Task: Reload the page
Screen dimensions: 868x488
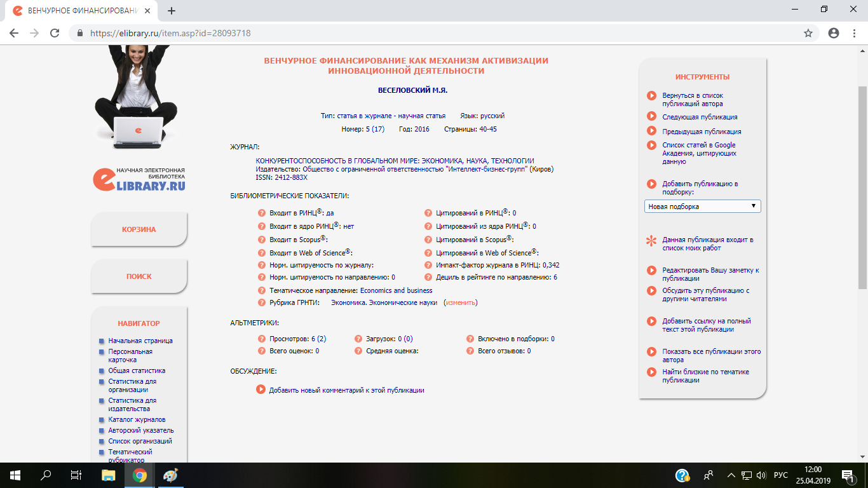Action: 55,33
